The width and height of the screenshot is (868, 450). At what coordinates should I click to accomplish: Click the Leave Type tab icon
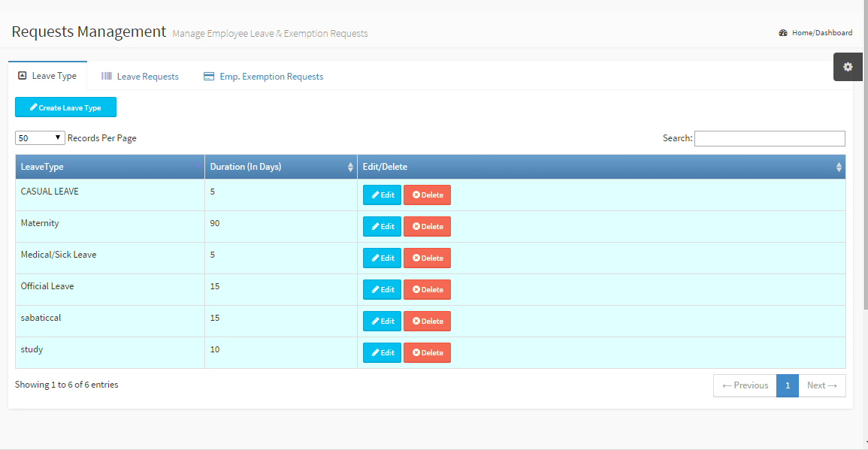23,76
